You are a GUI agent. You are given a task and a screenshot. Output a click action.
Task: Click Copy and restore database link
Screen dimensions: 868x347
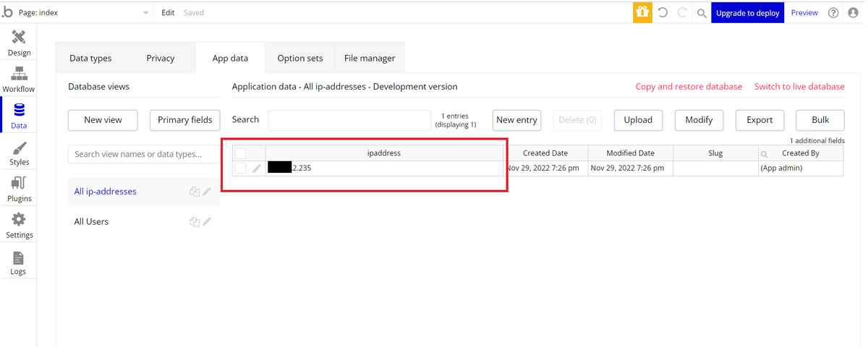click(x=689, y=87)
